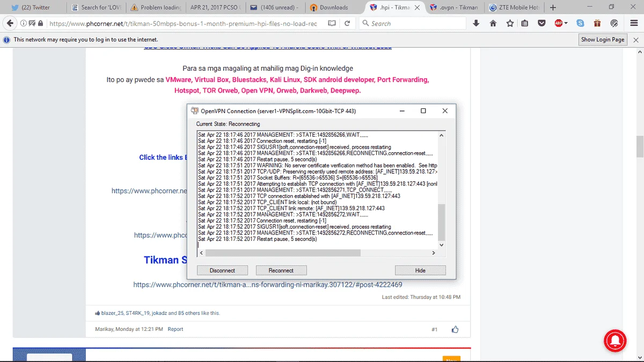Open site information icon in address bar
The image size is (644, 362).
(24, 24)
